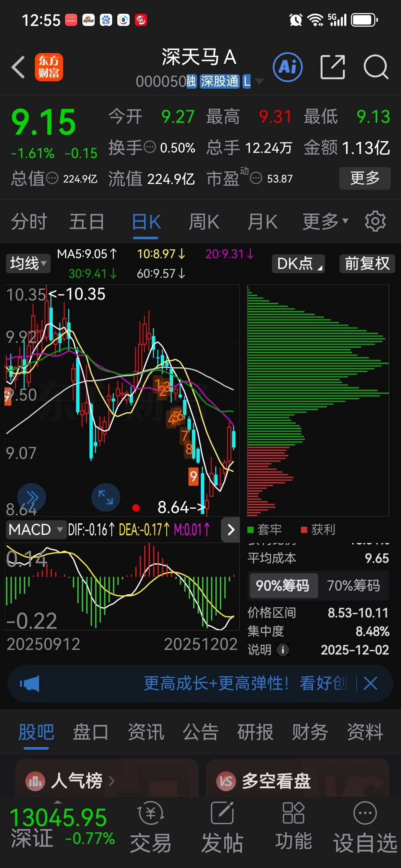The height and width of the screenshot is (868, 401).
Task: Open chart settings gear icon
Action: point(375,221)
